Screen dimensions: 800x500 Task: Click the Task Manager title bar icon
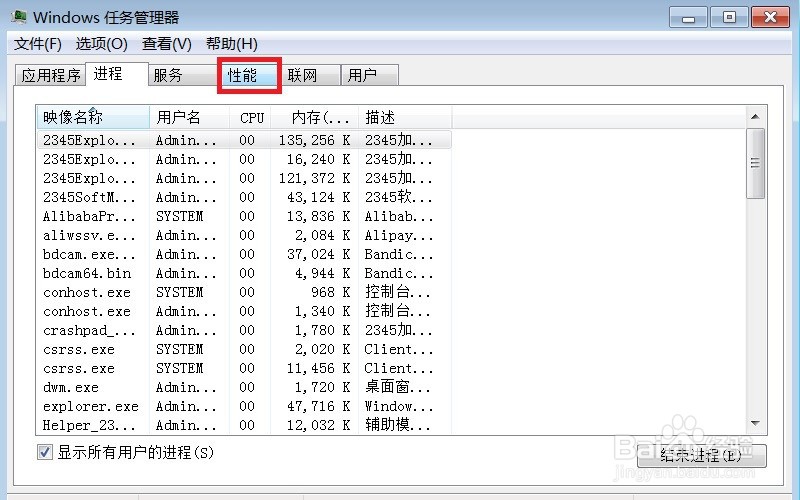[x=19, y=17]
